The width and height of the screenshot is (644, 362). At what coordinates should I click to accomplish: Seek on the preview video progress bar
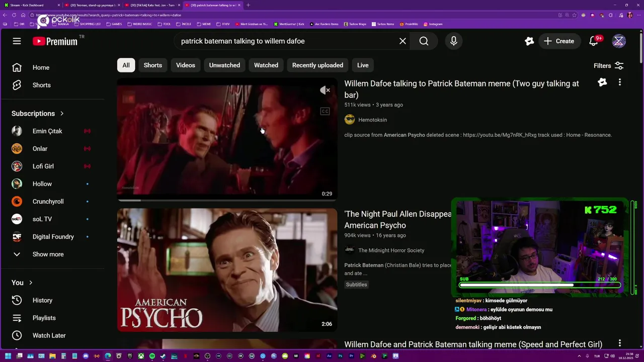pyautogui.click(x=227, y=200)
